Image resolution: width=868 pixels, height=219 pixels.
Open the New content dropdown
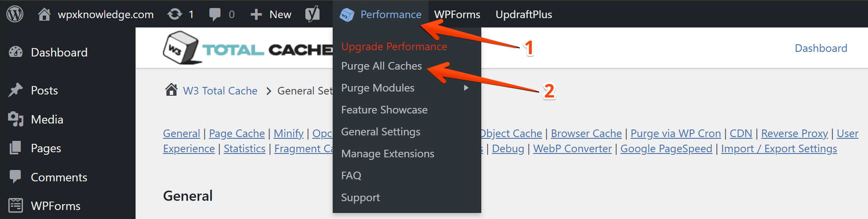pos(271,14)
